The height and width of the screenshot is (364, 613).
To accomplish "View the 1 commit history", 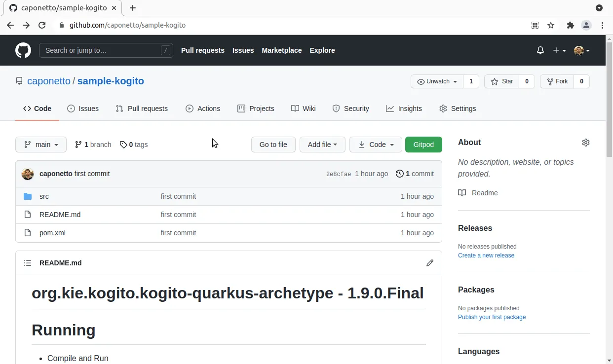I will [415, 174].
